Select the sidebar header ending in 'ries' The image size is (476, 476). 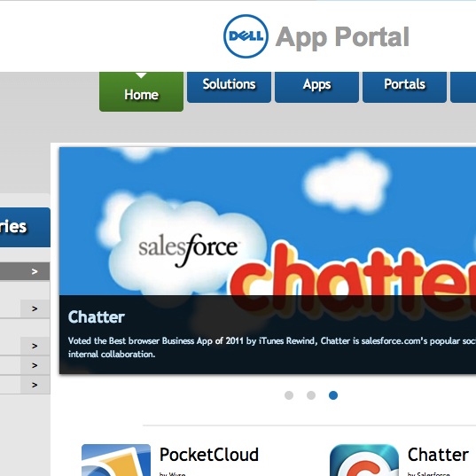pyautogui.click(x=25, y=227)
